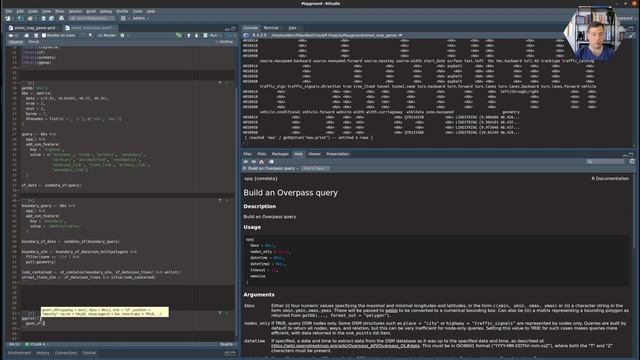Open the Packages tab

click(x=280, y=154)
